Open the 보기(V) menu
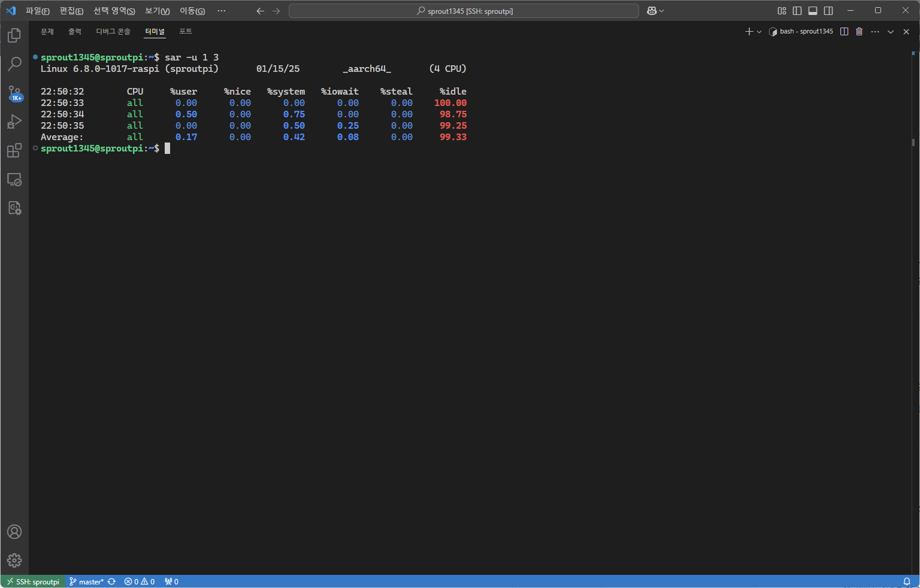The image size is (920, 588). click(x=158, y=11)
